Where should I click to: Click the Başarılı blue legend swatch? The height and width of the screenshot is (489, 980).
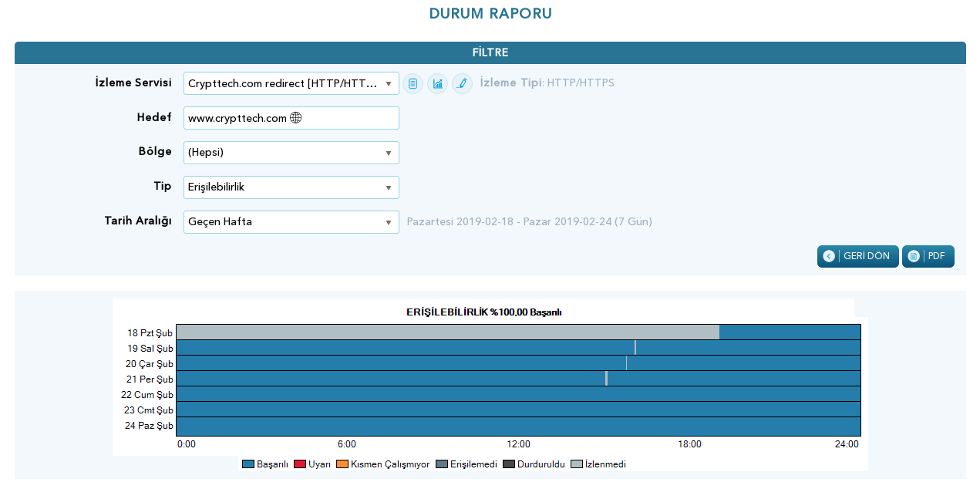coord(248,464)
